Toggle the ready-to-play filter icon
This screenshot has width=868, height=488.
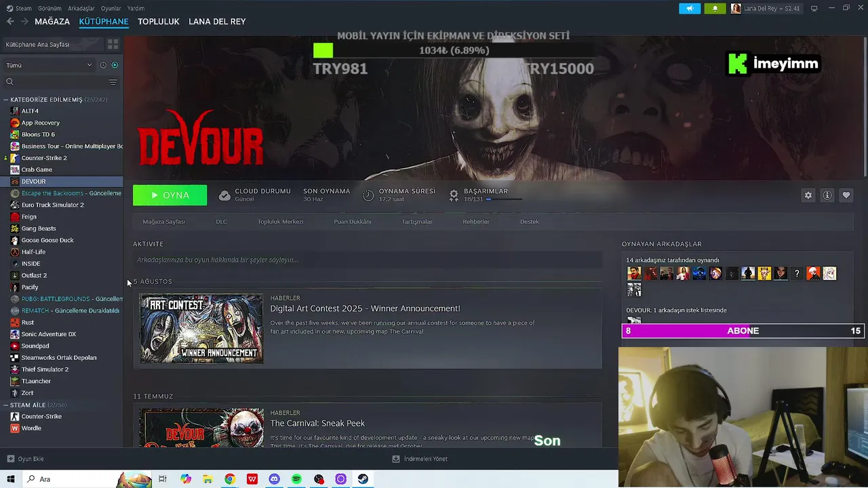(115, 65)
